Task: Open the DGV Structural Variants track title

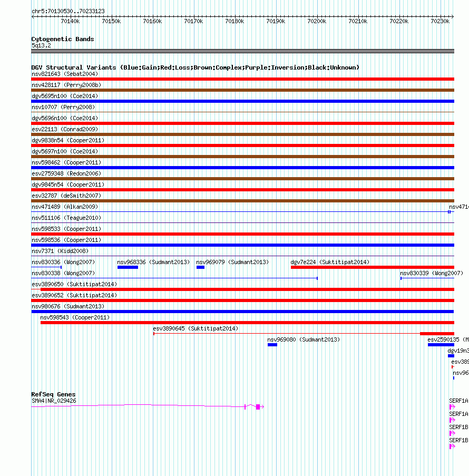Action: [x=195, y=67]
